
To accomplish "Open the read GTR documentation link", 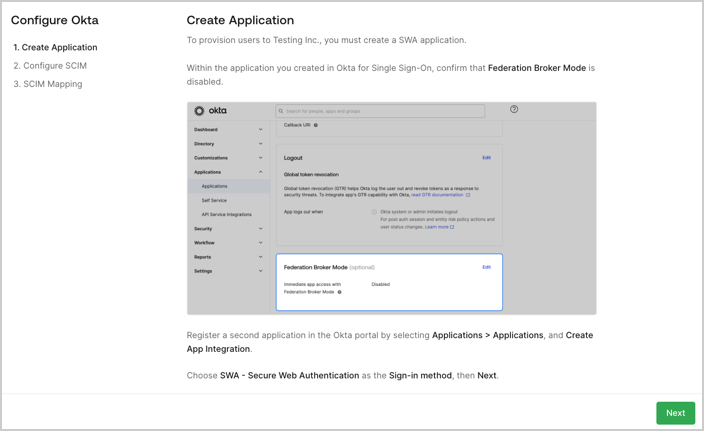I will pyautogui.click(x=437, y=195).
